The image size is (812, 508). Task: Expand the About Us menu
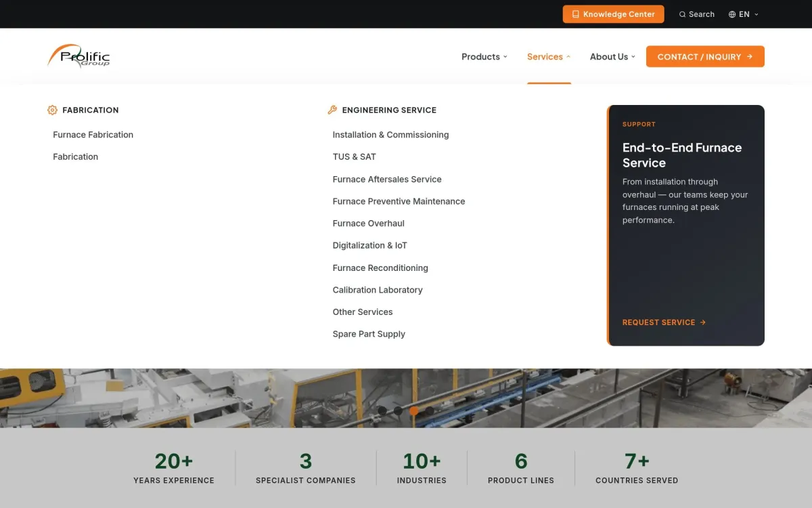tap(612, 57)
